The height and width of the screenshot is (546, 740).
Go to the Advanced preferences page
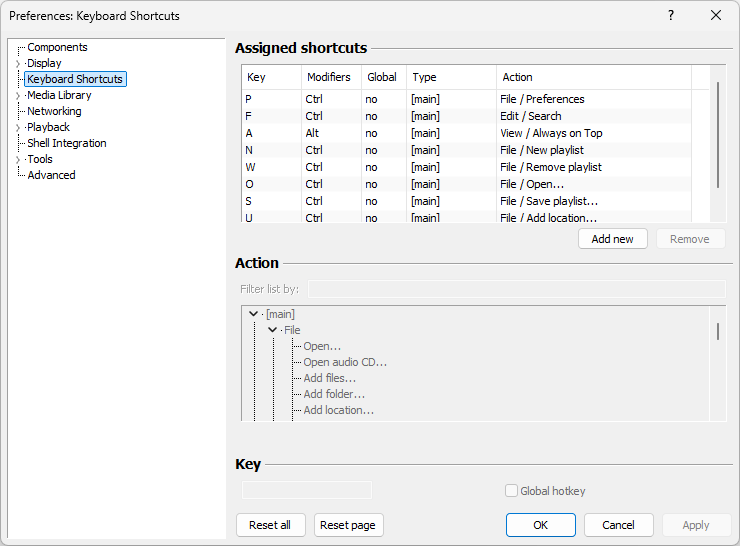click(51, 175)
